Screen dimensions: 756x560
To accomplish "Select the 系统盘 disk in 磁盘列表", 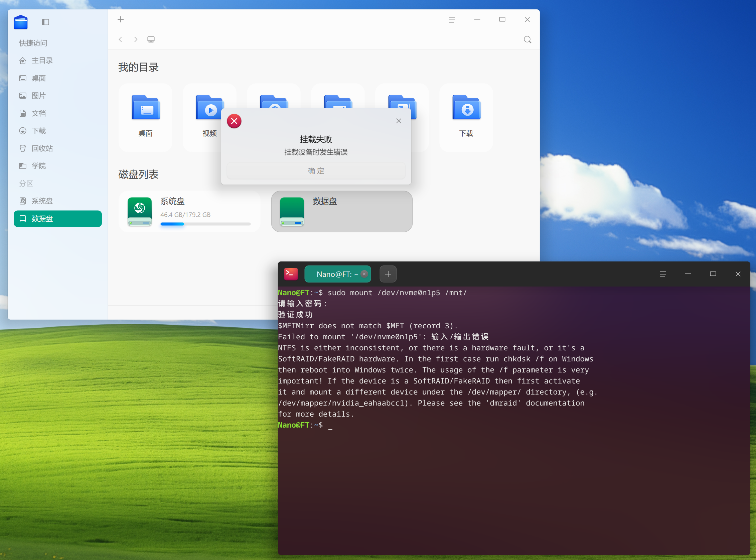I will pos(190,212).
